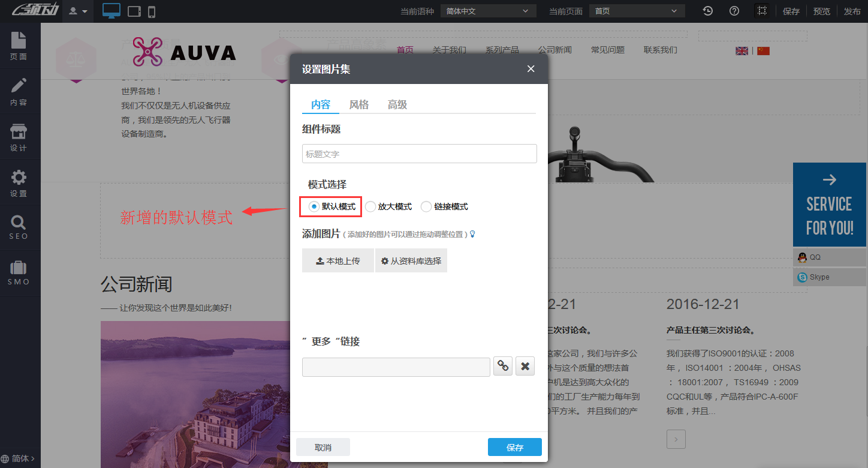Click the 本地上传 upload button

tap(338, 261)
